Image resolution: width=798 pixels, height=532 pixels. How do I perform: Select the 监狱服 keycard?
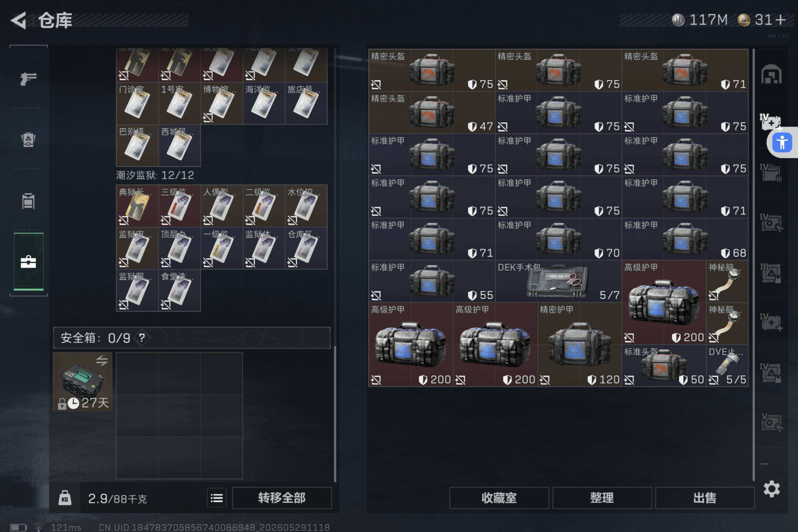(x=137, y=290)
